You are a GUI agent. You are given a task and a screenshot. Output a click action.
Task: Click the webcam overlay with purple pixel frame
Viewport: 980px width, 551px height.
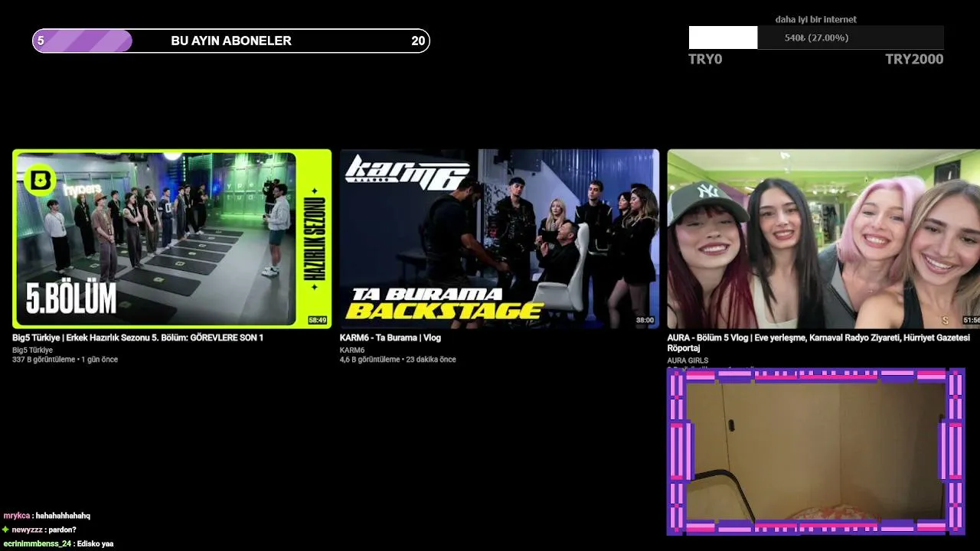[x=816, y=452]
